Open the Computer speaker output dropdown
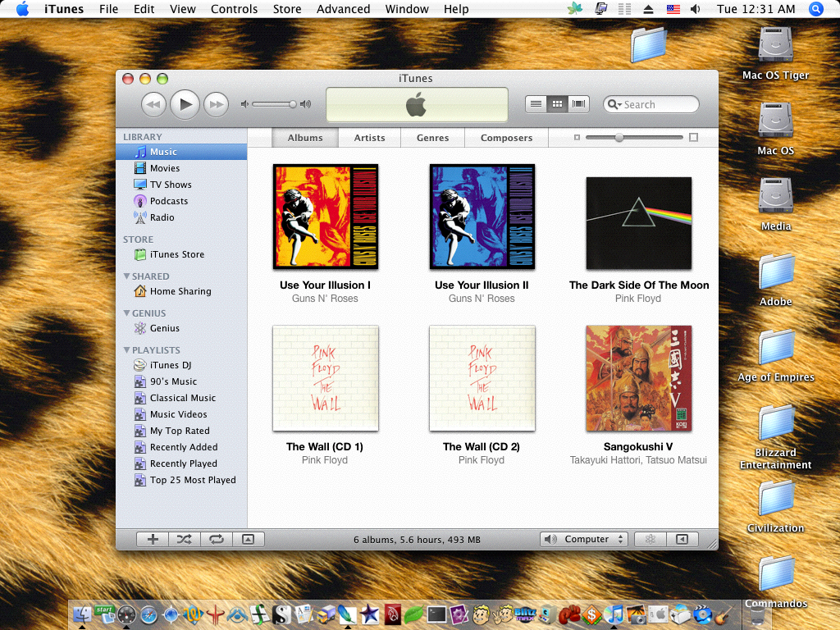 (x=584, y=539)
